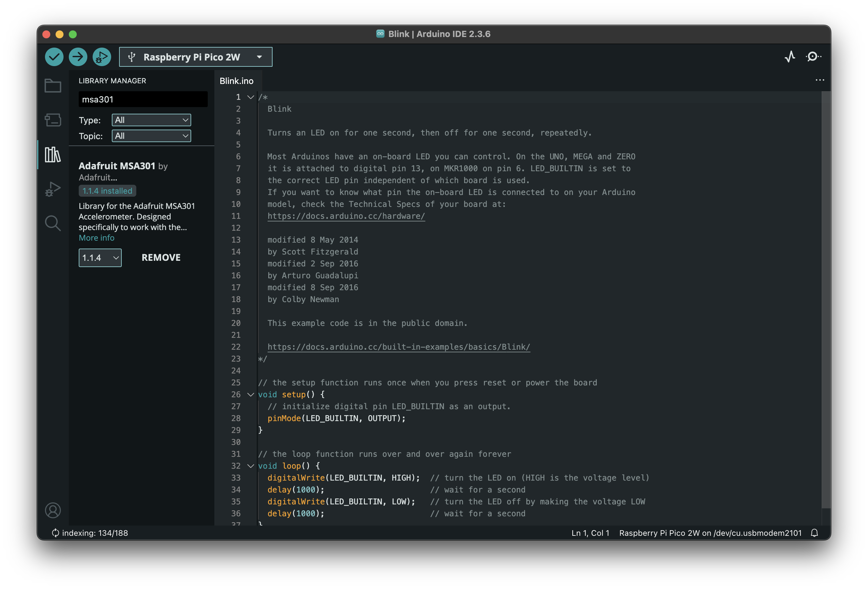The height and width of the screenshot is (589, 868).
Task: Open the Sketchbook folder sidebar icon
Action: [53, 86]
